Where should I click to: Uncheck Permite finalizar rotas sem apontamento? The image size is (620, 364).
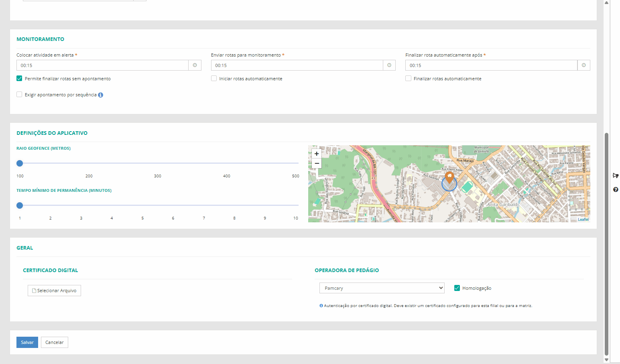pyautogui.click(x=19, y=79)
